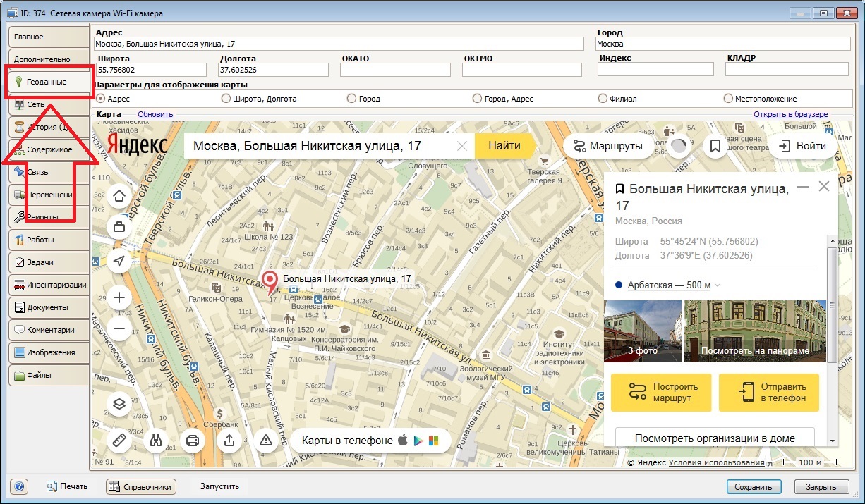Click Построить маршрут button
The image size is (865, 504).
click(x=661, y=393)
